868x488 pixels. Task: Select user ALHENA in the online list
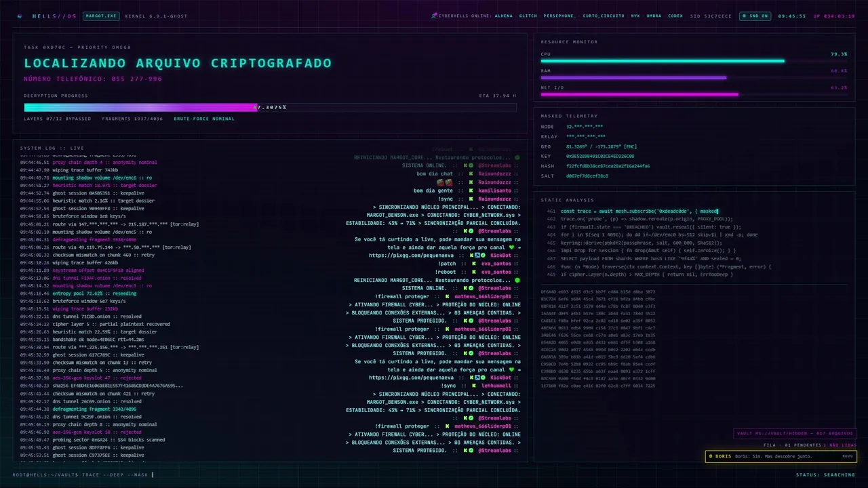coord(504,16)
